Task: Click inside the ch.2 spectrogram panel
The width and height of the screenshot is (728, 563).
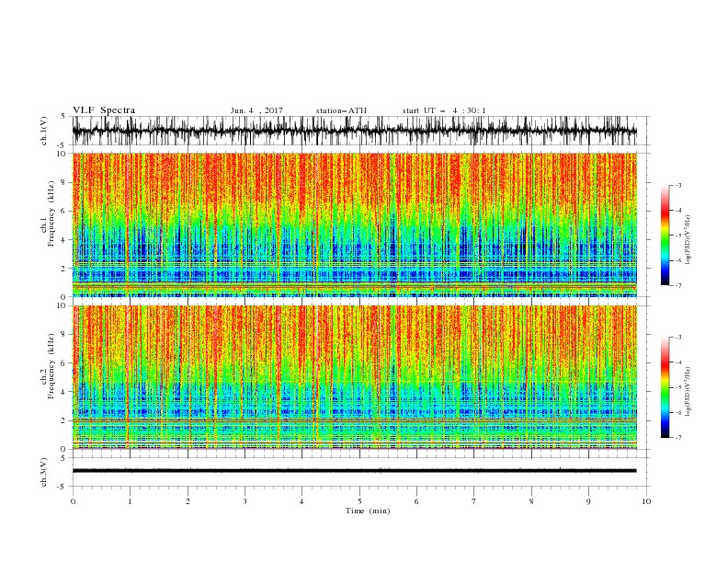Action: pyautogui.click(x=354, y=377)
